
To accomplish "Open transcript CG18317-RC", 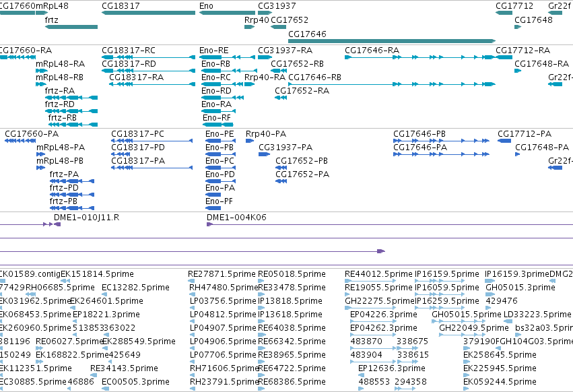I will tap(129, 50).
